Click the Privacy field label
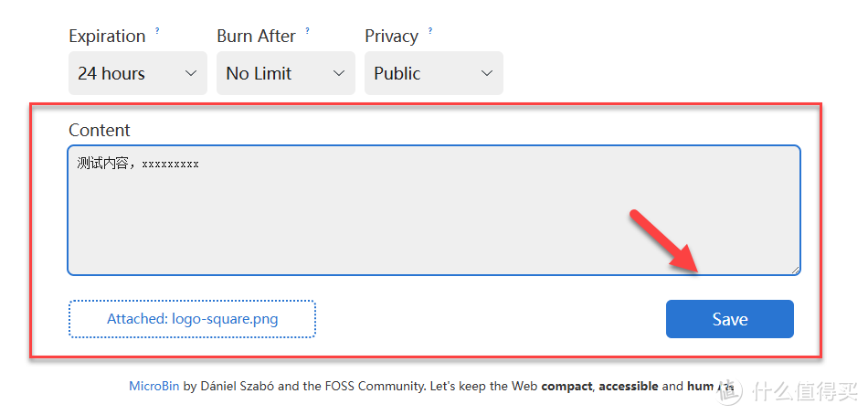This screenshot has width=868, height=415. coord(391,37)
